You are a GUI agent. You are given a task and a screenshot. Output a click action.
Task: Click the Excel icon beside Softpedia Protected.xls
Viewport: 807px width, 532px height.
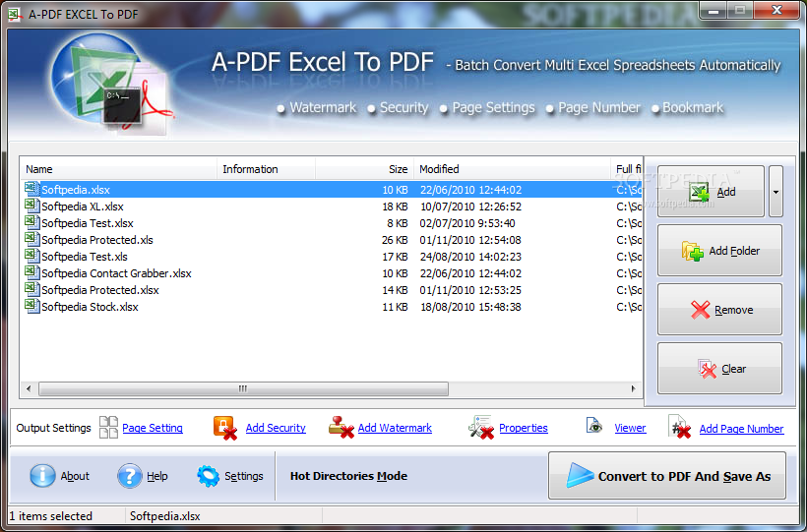click(31, 239)
